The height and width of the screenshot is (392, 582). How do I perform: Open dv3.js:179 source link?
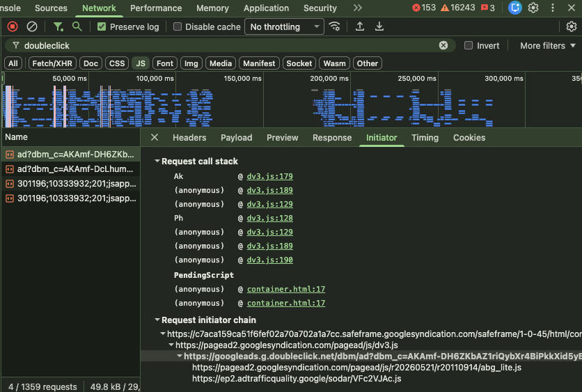(x=270, y=176)
